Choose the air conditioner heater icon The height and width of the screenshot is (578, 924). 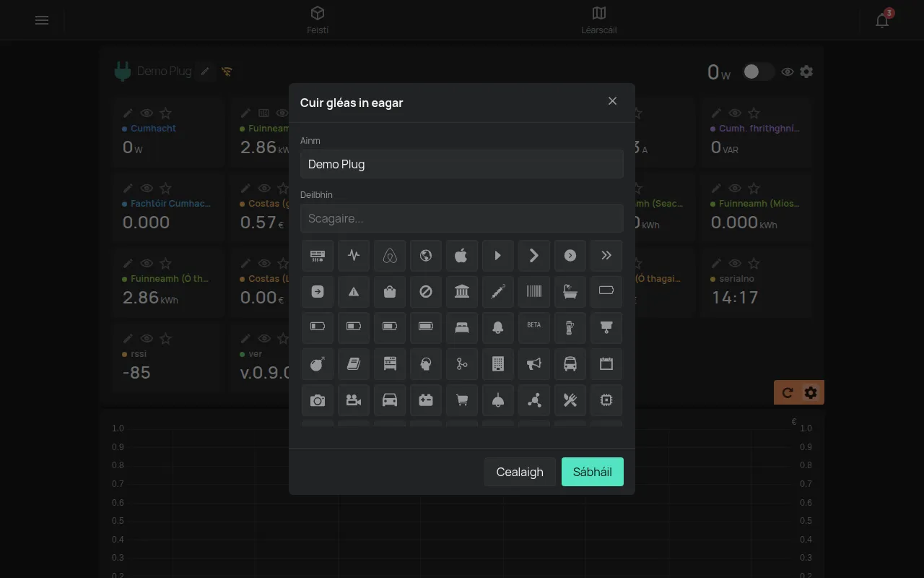point(318,255)
